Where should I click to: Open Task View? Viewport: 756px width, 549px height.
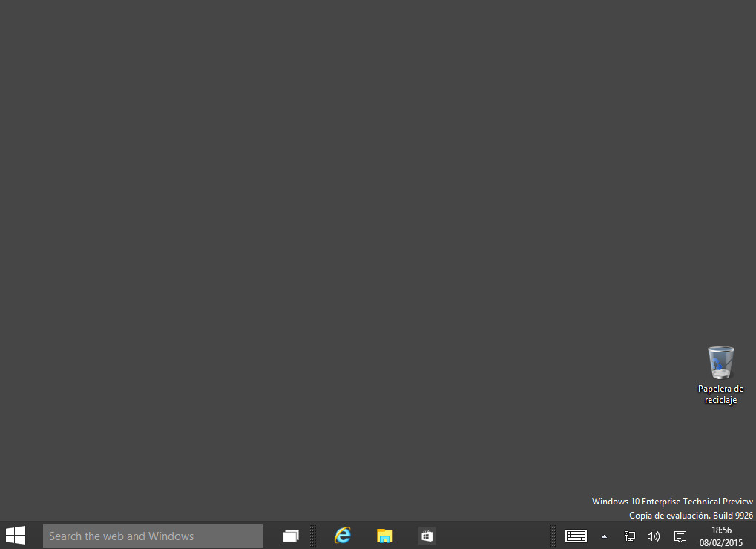[289, 535]
